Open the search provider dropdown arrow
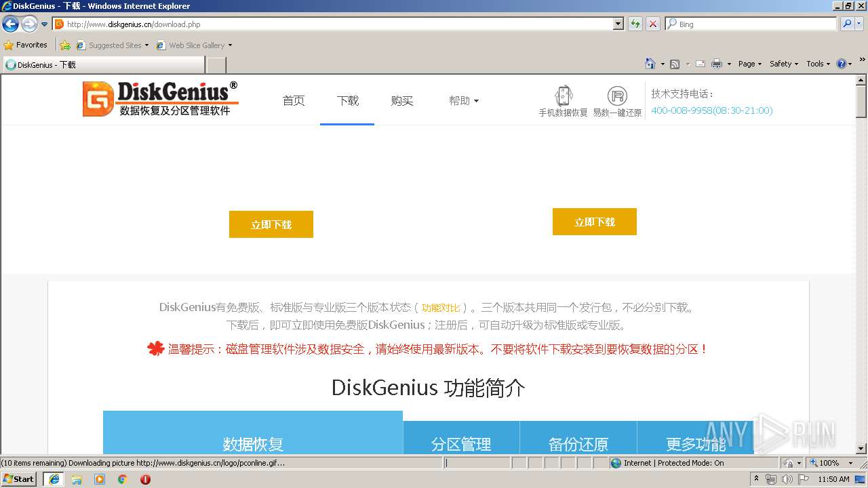Viewport: 868px width, 488px height. (860, 24)
